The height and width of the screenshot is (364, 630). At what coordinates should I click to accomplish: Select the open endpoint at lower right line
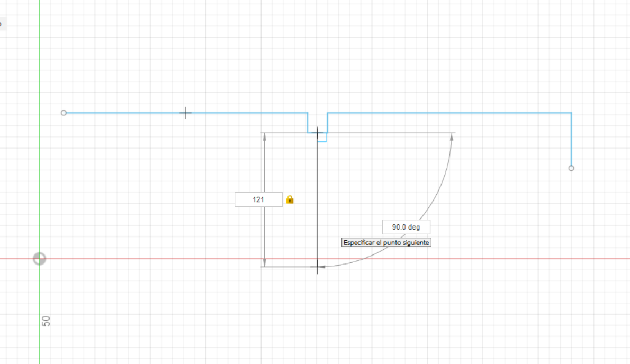tap(571, 168)
